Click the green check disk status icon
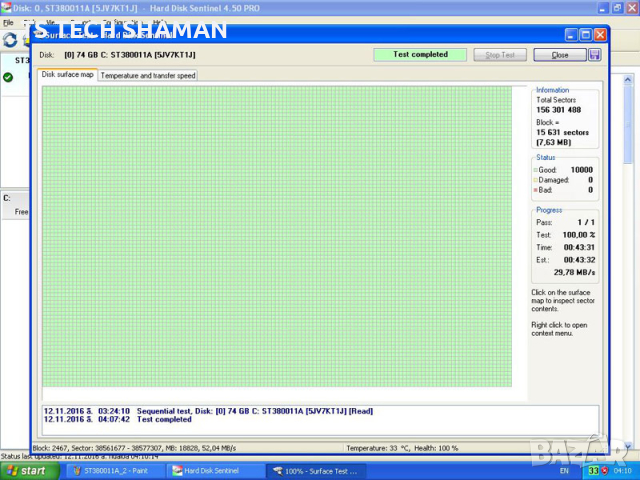This screenshot has width=640, height=480. pos(8,76)
